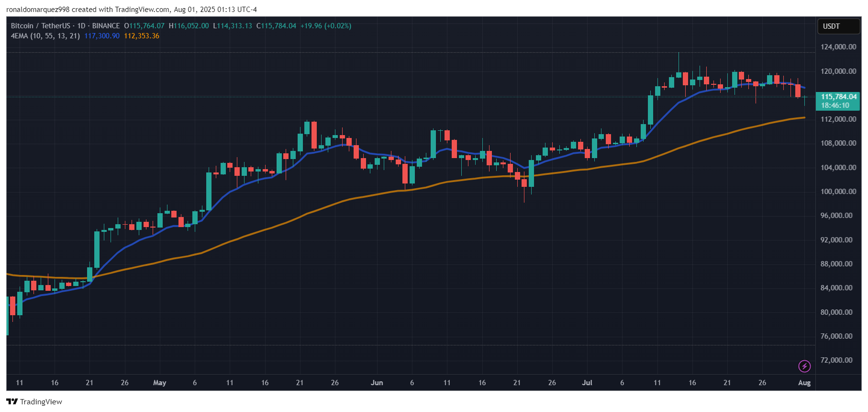This screenshot has width=868, height=412.
Task: Click the 88,000.00 price axis label
Action: (x=836, y=264)
